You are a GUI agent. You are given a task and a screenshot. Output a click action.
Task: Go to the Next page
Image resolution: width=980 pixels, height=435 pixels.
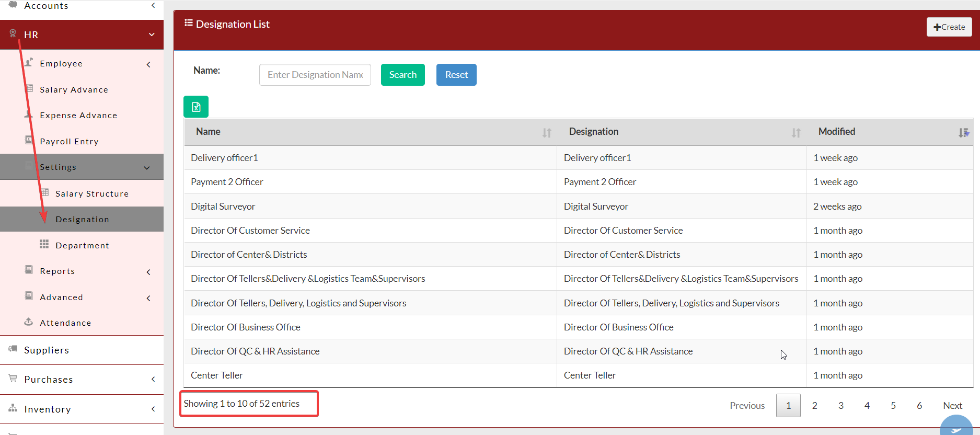[x=952, y=405]
